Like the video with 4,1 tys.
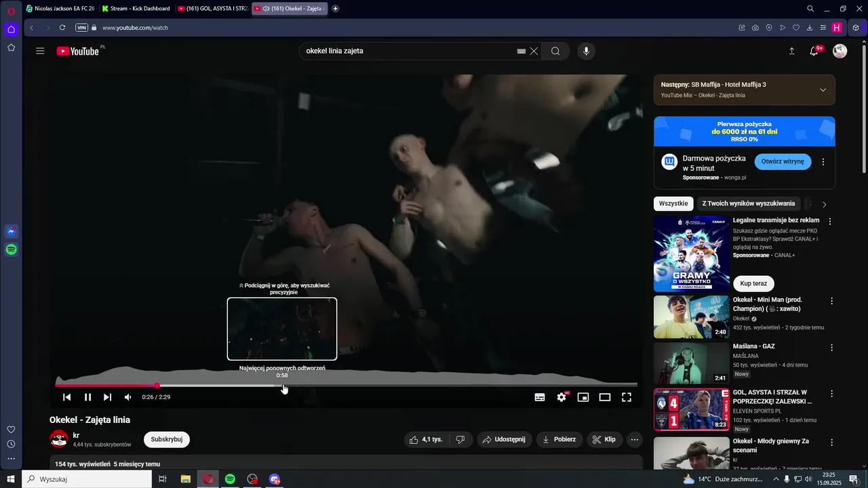Viewport: 868px width, 488px height. (426, 439)
